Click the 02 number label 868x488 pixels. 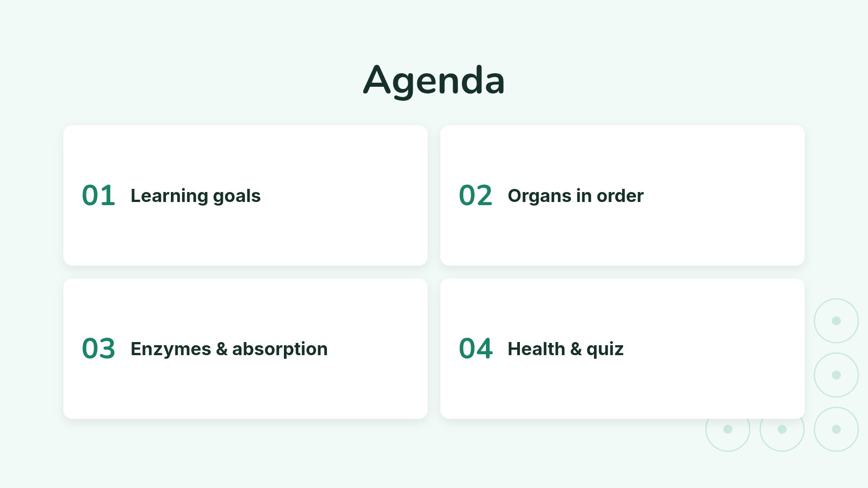click(x=476, y=196)
